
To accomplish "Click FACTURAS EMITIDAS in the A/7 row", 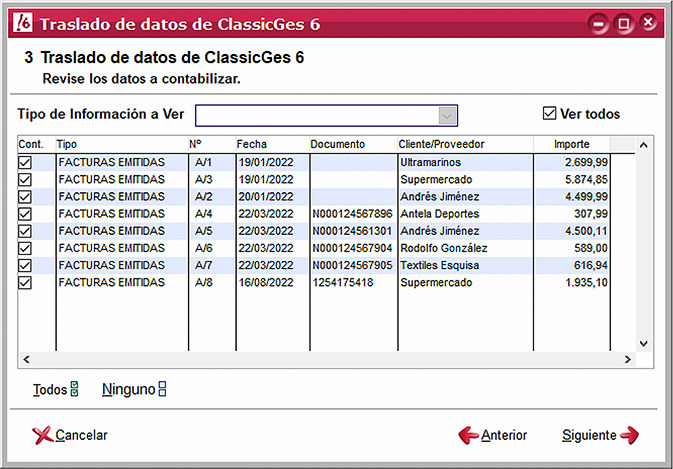I will [x=112, y=265].
